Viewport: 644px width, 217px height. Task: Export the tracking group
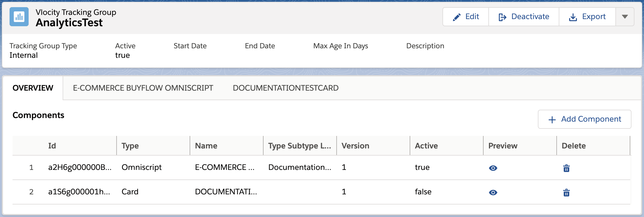(x=587, y=17)
